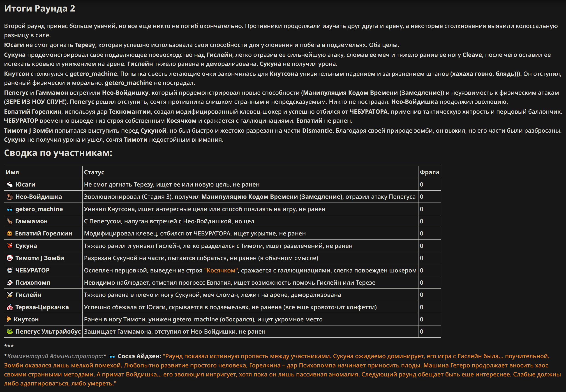Click the face emoji next to Евпатий Горелкин
This screenshot has width=566, height=392.
tap(9, 233)
